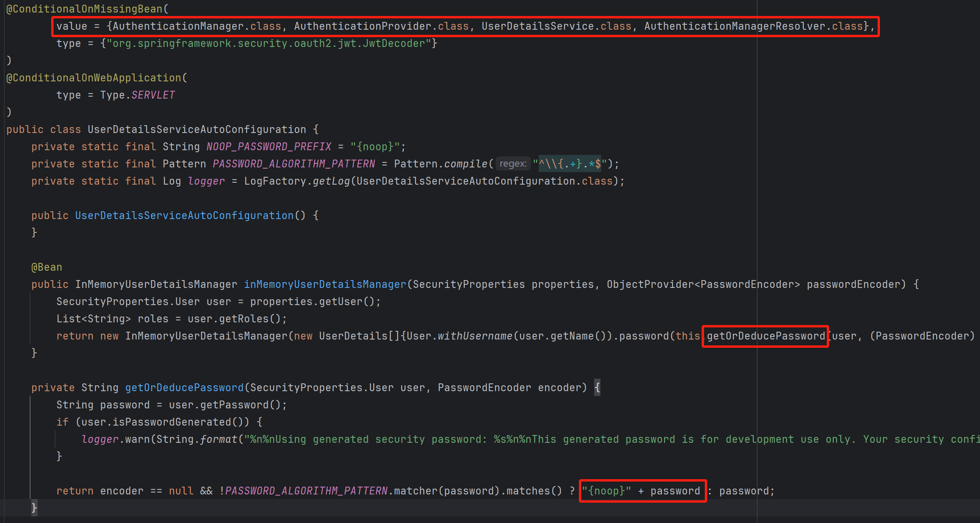Click withUsername static method call
Image resolution: width=980 pixels, height=523 pixels.
click(475, 336)
